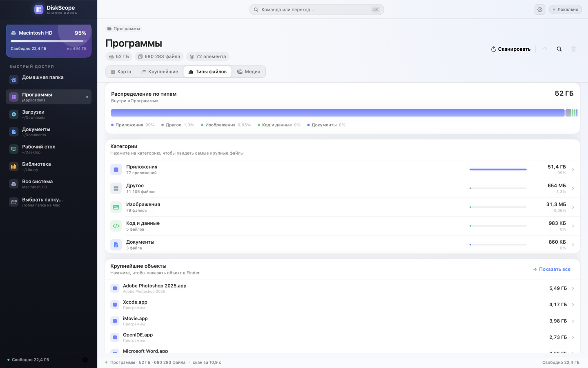Open Домашняя папка in sidebar

pos(49,79)
